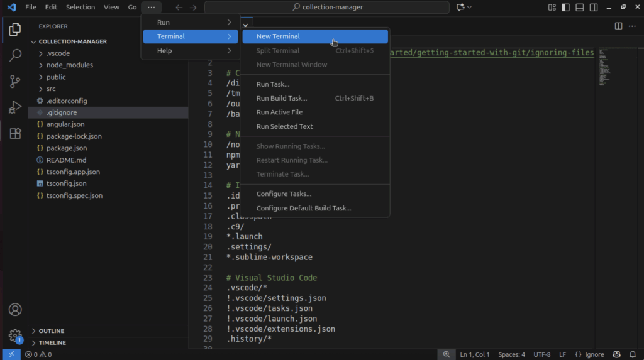Click the UTF-8 encoding in status bar
The width and height of the screenshot is (644, 360).
pyautogui.click(x=541, y=354)
